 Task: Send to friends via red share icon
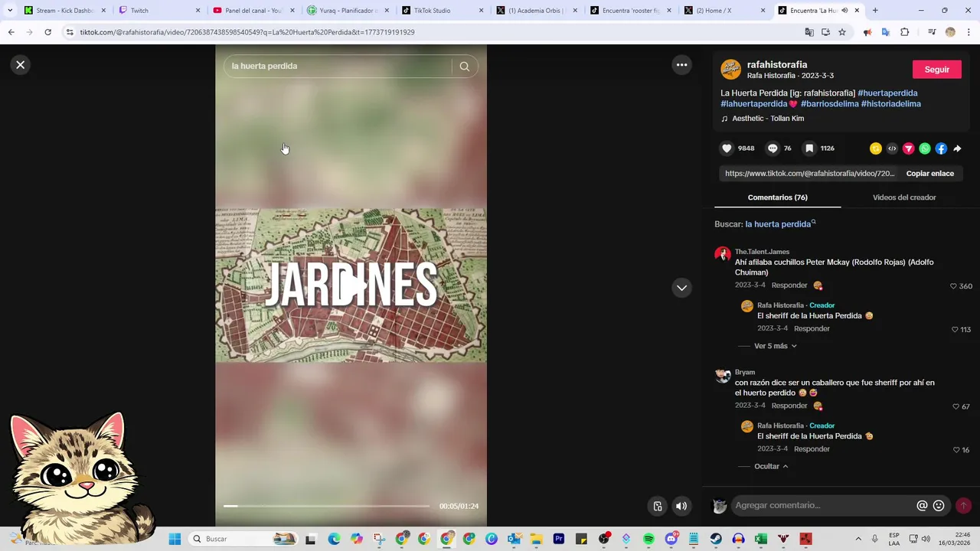(x=909, y=148)
